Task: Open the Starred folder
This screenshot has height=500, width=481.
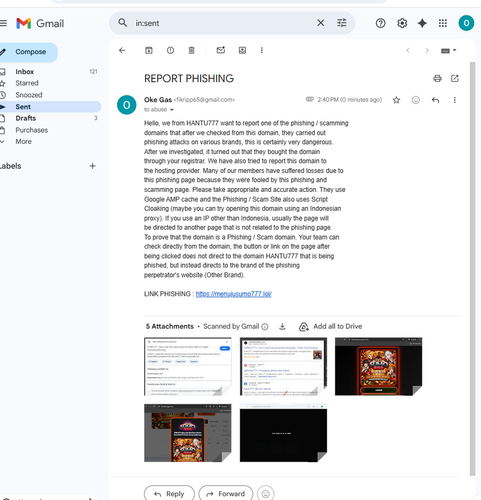Action: pyautogui.click(x=27, y=83)
